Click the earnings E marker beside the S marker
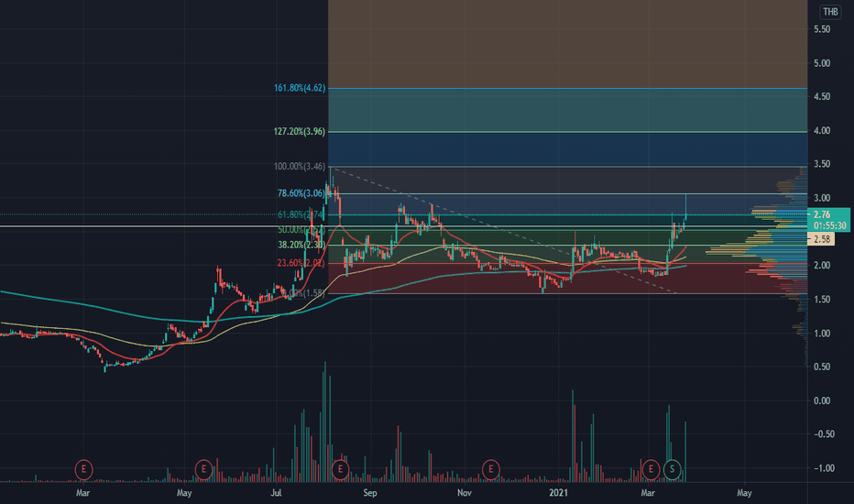The width and height of the screenshot is (854, 504). [x=651, y=469]
